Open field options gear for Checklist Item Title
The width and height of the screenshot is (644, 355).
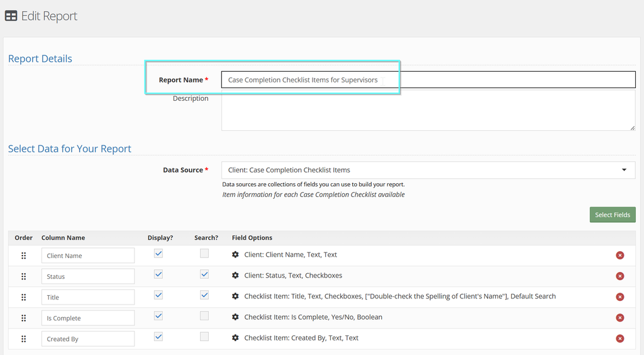pos(235,296)
